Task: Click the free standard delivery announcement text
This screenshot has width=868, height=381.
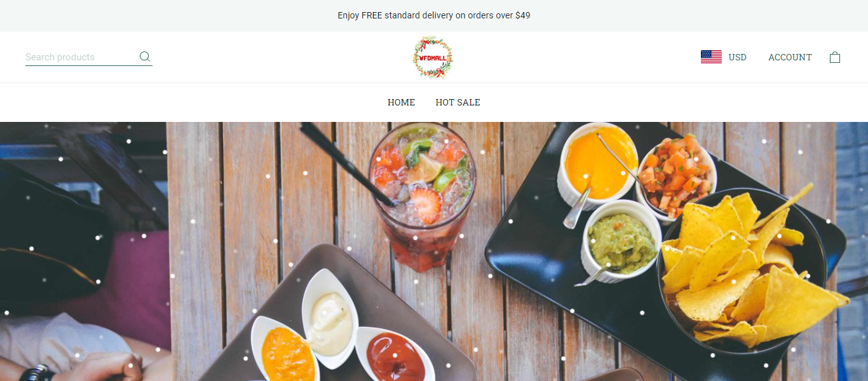Action: (x=434, y=15)
